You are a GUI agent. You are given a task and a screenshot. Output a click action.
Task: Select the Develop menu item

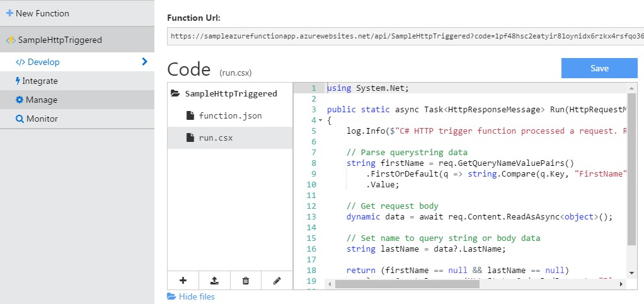[x=78, y=62]
